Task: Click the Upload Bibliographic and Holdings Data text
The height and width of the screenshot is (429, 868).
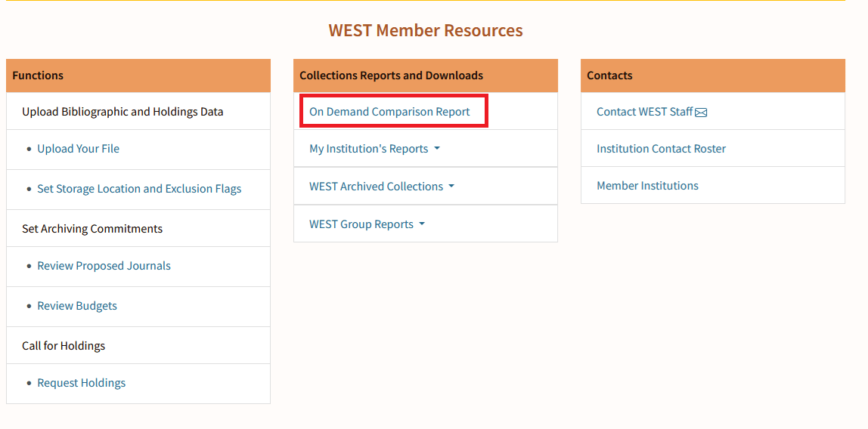Action: click(x=123, y=112)
